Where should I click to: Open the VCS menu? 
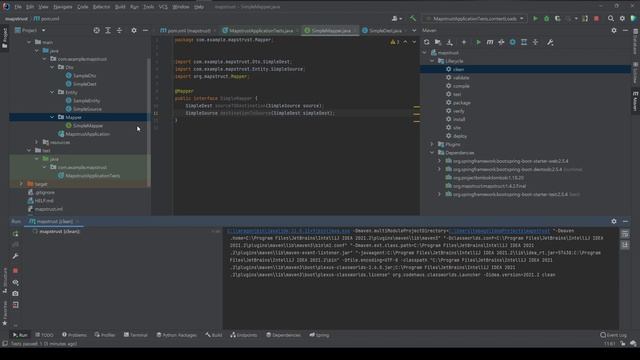[x=163, y=7]
